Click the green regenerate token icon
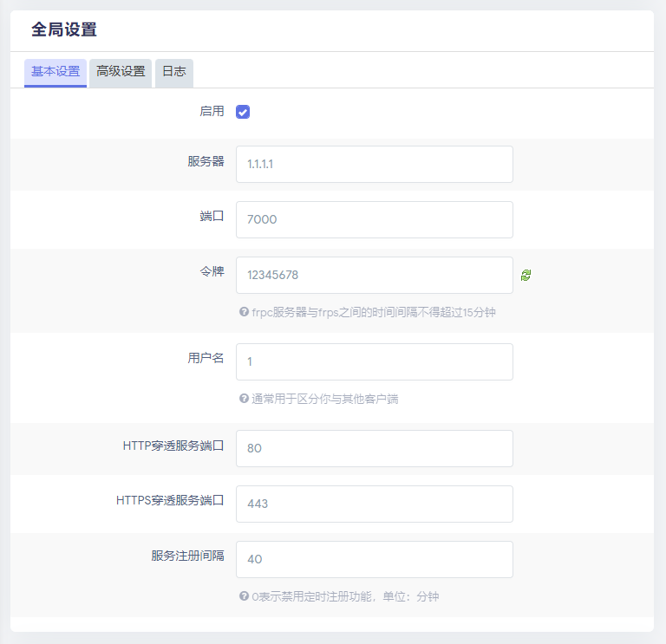The height and width of the screenshot is (644, 666). pos(526,276)
